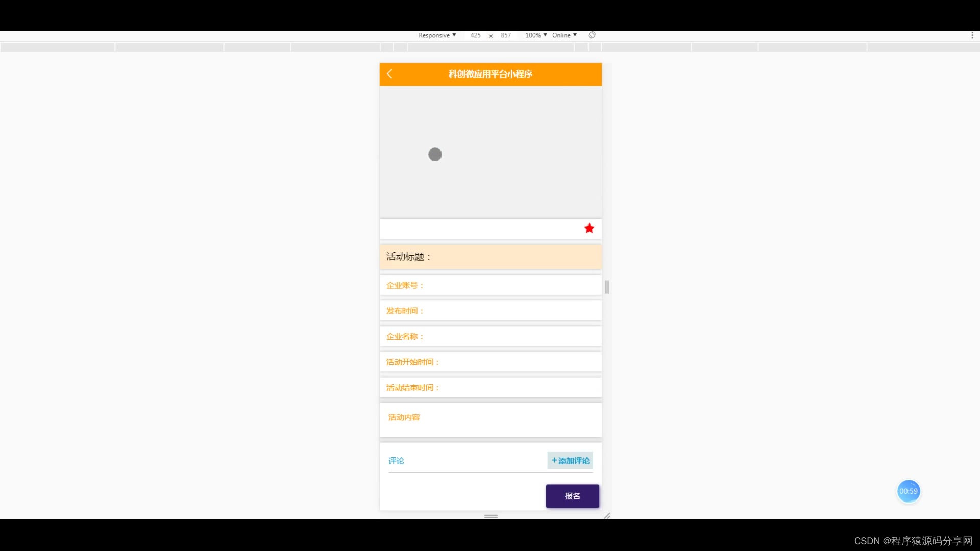This screenshot has height=551, width=980.
Task: Open the 100% zoom dropdown
Action: coord(536,35)
